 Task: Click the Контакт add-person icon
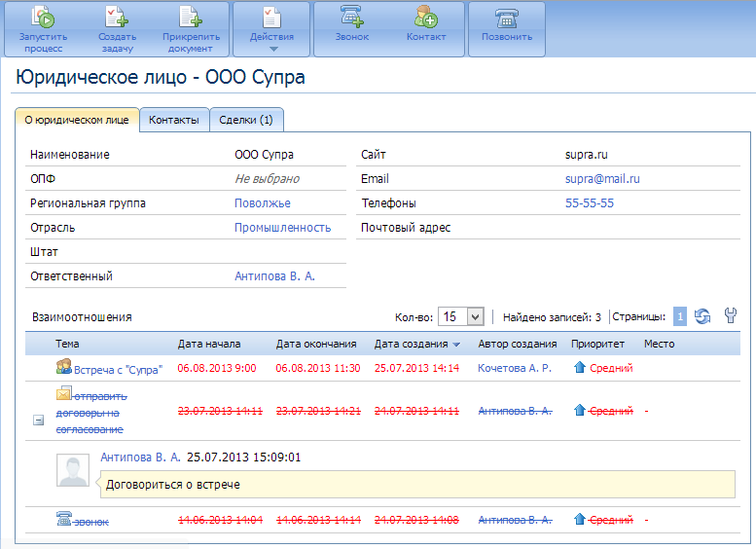426,17
